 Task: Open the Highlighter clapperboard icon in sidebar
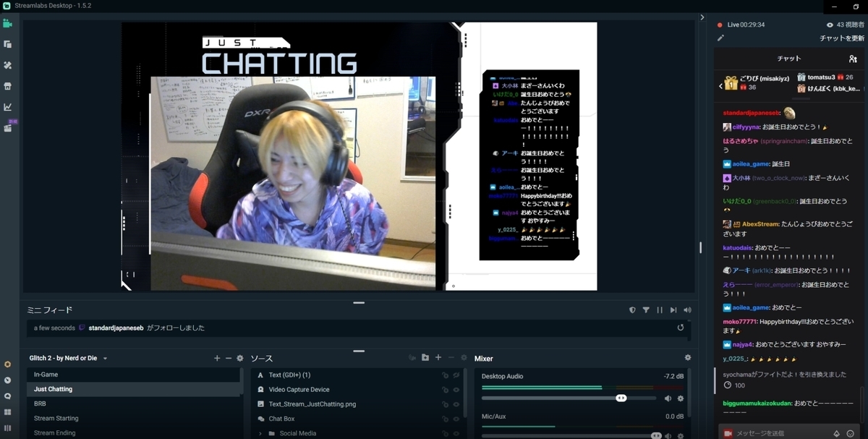7,128
